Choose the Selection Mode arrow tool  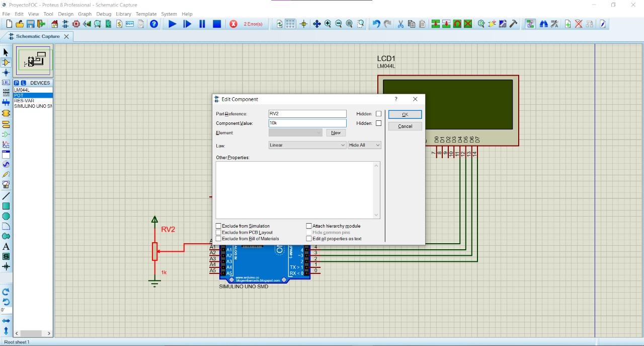6,52
